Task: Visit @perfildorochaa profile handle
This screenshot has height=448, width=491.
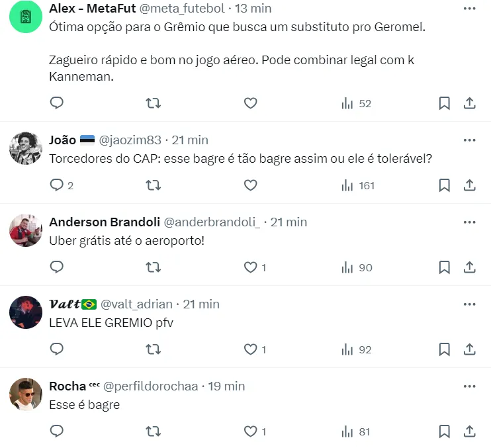Action: click(x=151, y=386)
